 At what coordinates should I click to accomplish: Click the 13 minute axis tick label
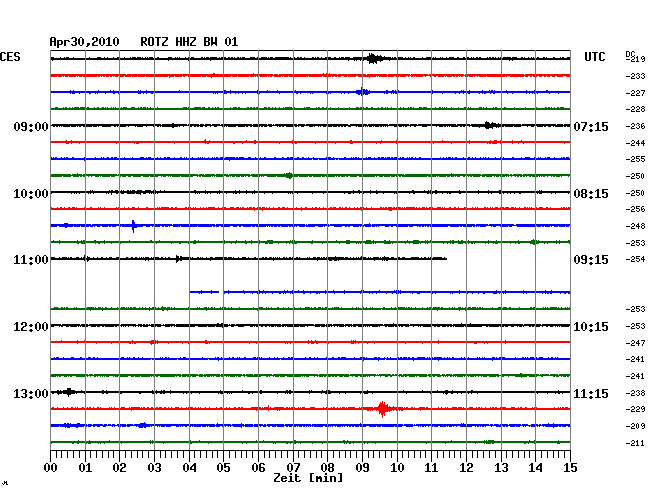(x=501, y=467)
